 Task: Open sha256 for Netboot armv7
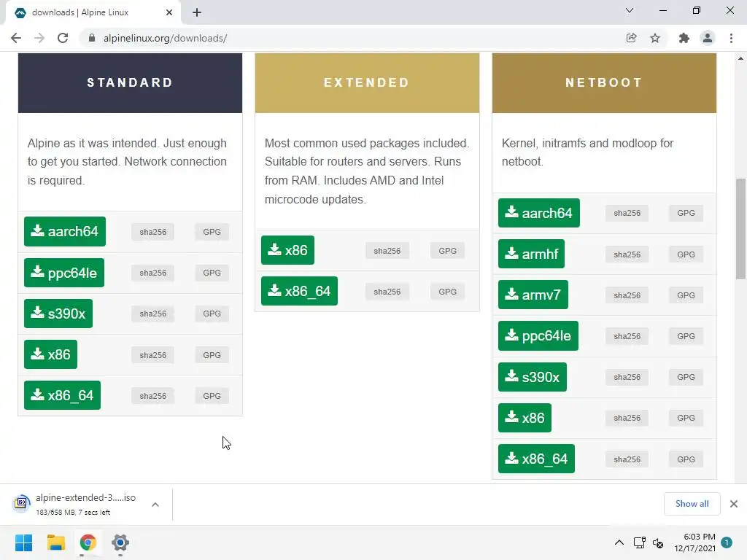click(x=627, y=296)
